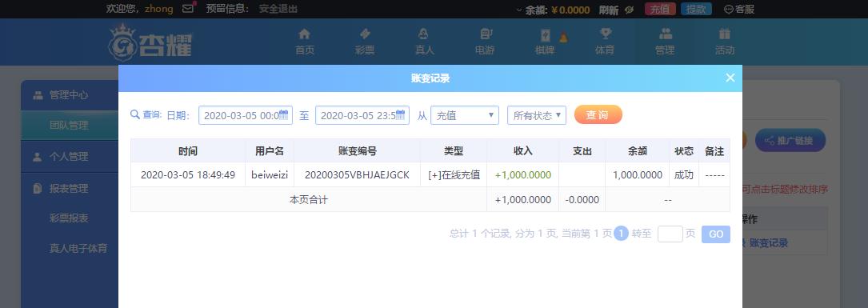Open the 体育 sports trophy icon
Image resolution: width=868 pixels, height=308 pixels.
605,34
